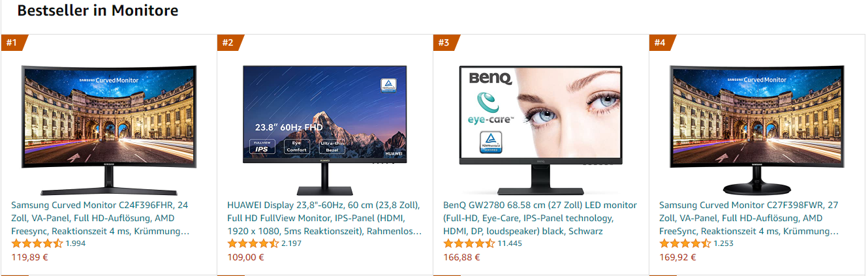Open HUAWEI 23.8 inch monitor product image
This screenshot has width=868, height=276.
(324, 130)
